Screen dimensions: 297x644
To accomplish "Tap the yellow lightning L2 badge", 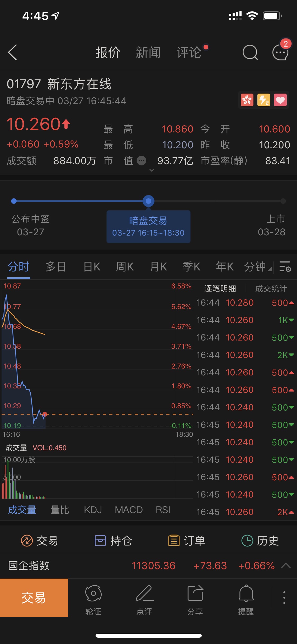I will tap(264, 100).
